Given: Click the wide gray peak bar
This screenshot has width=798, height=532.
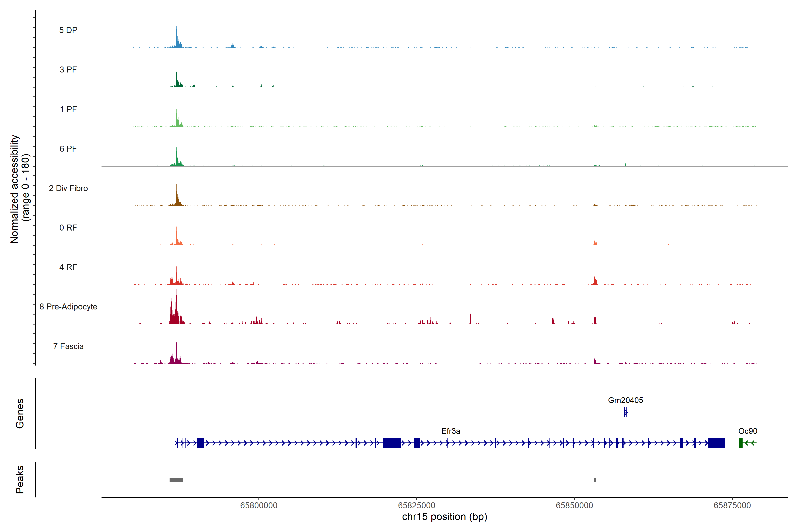Looking at the screenshot, I should tap(176, 480).
